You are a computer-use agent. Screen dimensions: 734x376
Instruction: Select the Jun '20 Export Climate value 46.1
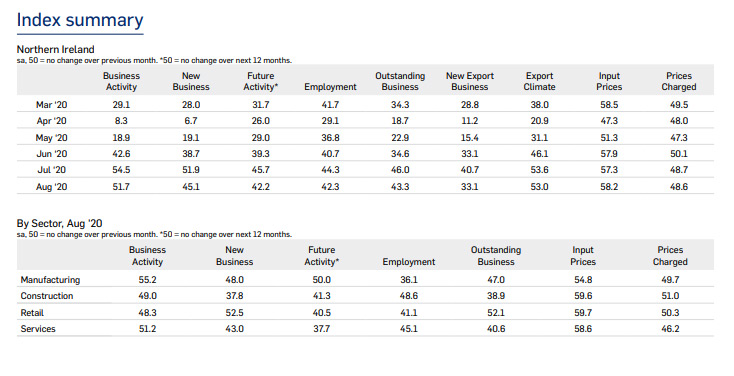pyautogui.click(x=539, y=154)
